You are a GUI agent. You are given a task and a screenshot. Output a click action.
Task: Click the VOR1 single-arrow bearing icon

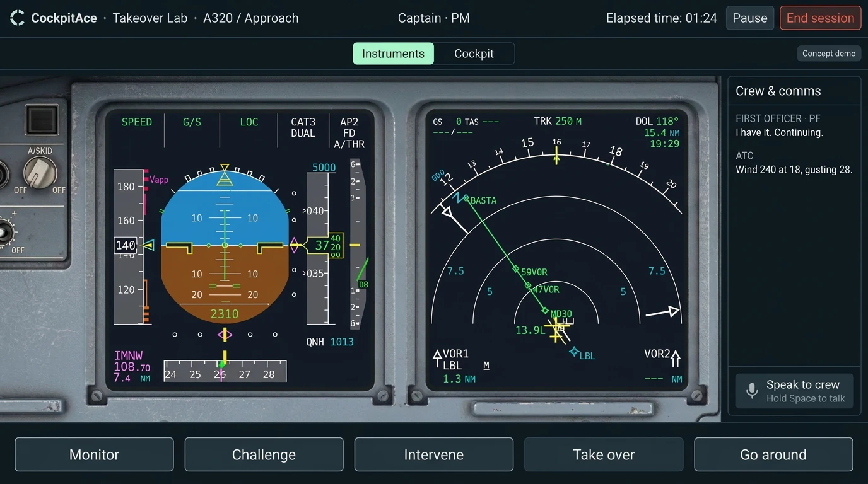click(x=437, y=359)
